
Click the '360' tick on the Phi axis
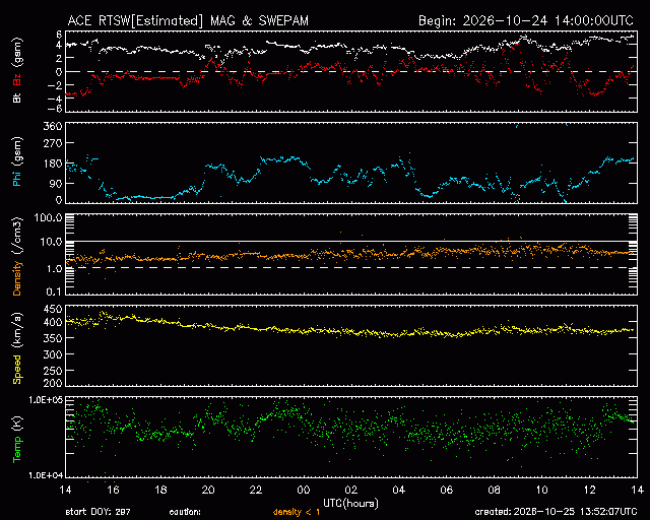pos(53,126)
